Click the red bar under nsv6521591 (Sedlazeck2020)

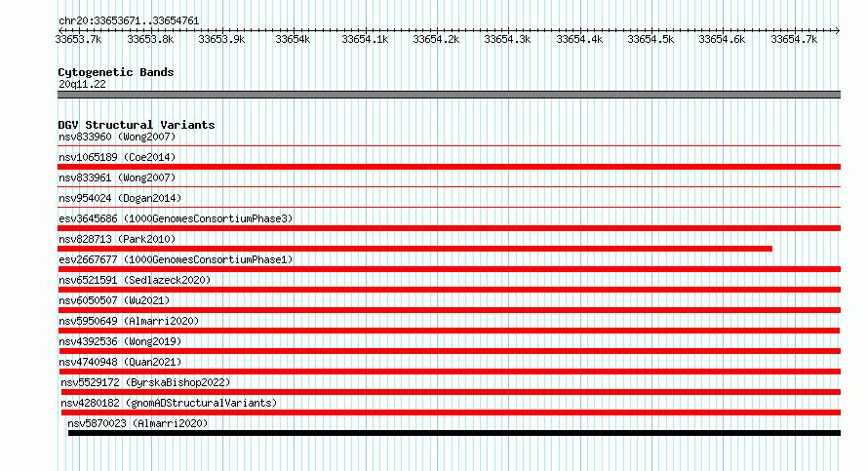(x=449, y=290)
